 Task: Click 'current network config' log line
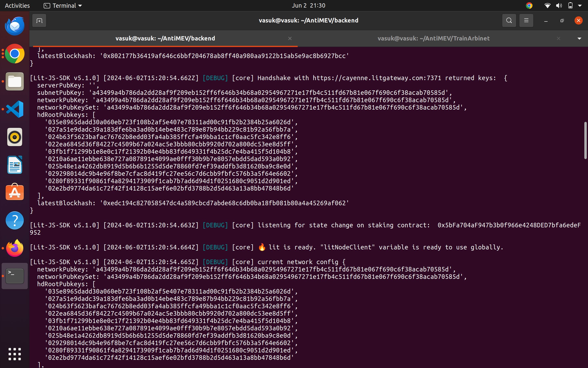[188, 262]
